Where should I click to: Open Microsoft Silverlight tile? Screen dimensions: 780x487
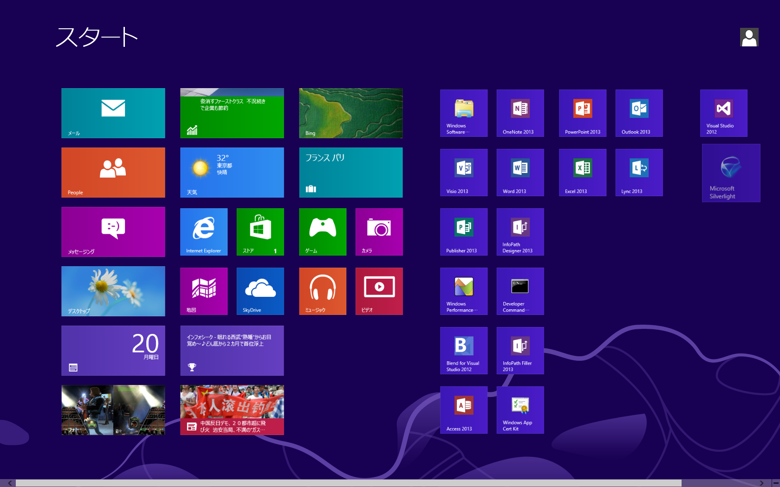[x=731, y=173]
